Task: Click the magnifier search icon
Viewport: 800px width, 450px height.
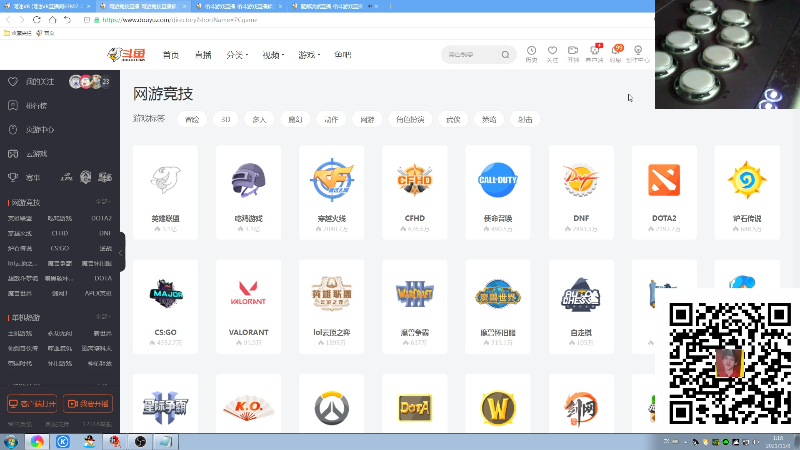Action: (x=505, y=55)
